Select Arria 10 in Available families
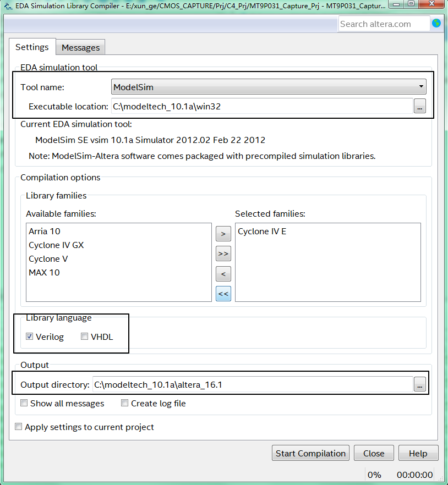 45,232
